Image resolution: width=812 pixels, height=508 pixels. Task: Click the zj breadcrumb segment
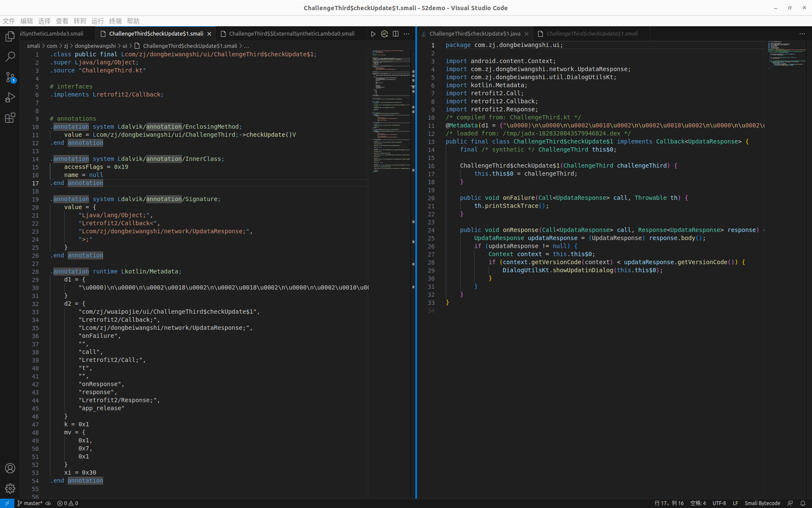(66, 46)
